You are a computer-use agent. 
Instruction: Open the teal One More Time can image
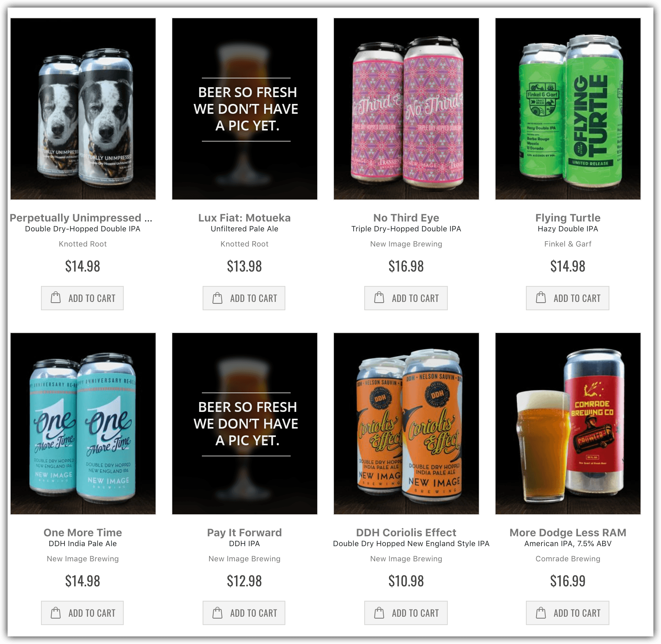pos(83,424)
